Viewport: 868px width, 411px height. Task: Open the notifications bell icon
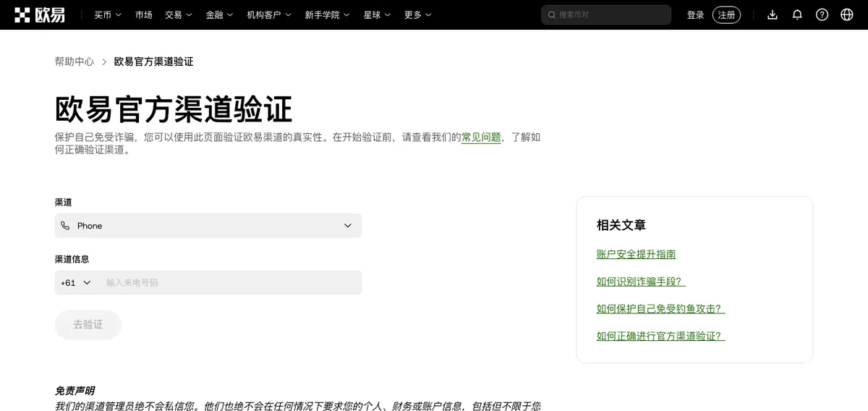797,14
